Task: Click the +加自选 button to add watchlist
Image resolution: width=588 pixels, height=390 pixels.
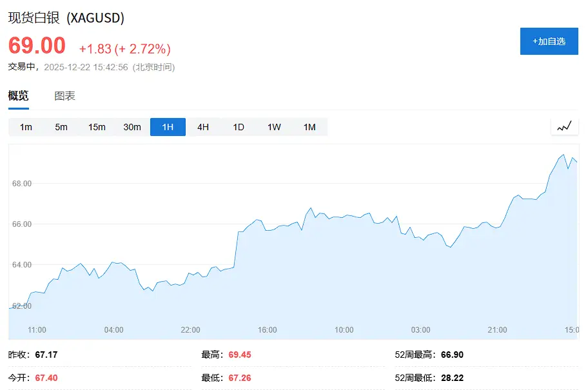Action: pos(549,41)
